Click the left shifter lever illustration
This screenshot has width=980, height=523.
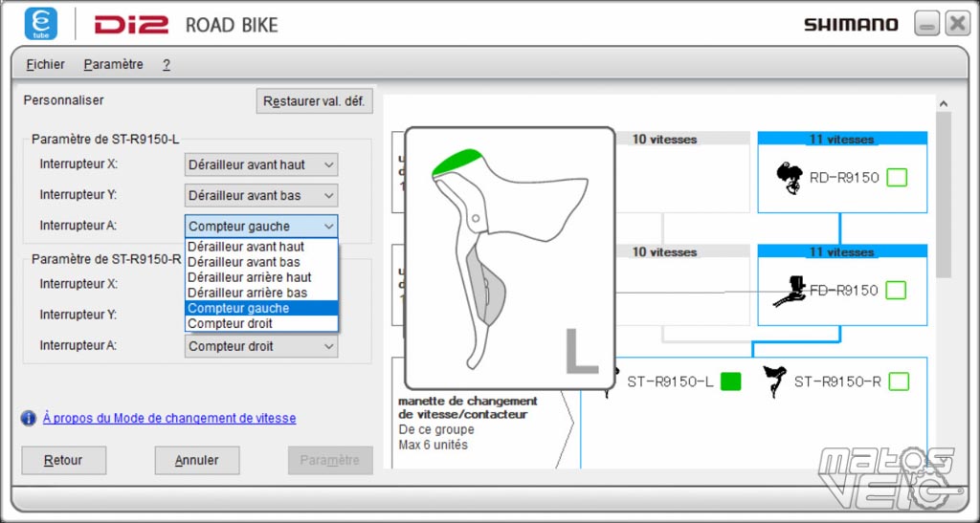tap(509, 258)
